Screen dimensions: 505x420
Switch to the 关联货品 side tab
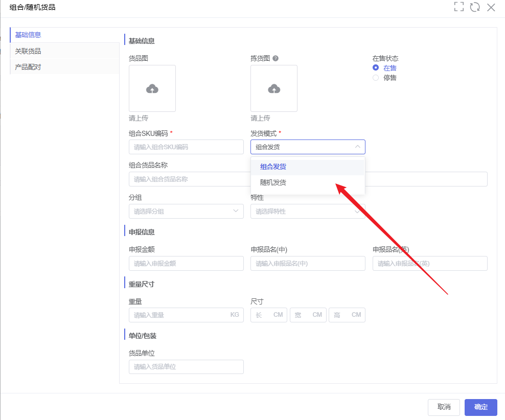tap(64, 51)
